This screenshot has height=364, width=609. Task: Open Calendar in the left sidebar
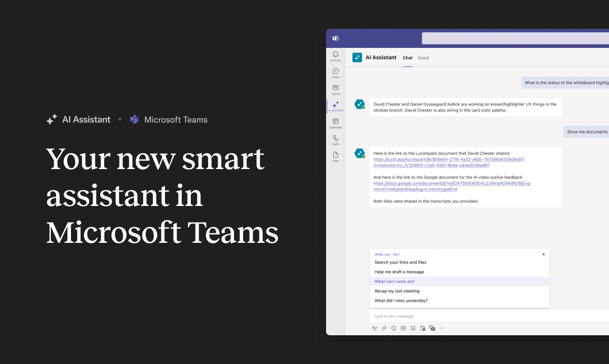point(336,123)
